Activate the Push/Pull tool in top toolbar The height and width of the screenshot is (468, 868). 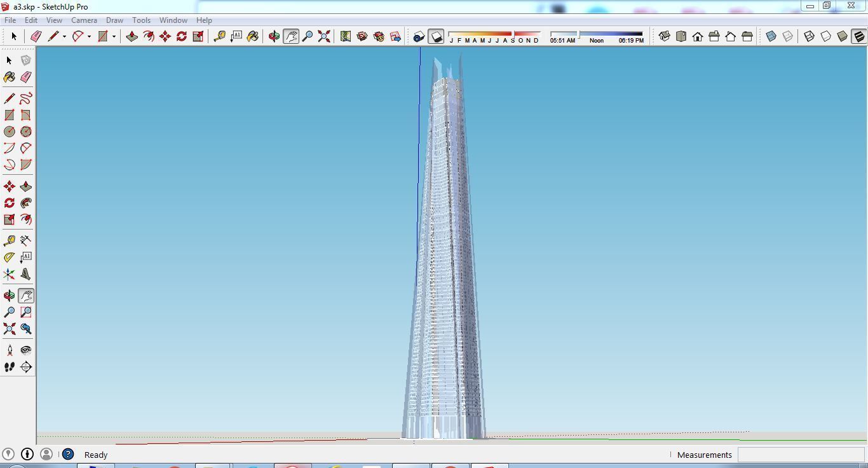[132, 37]
